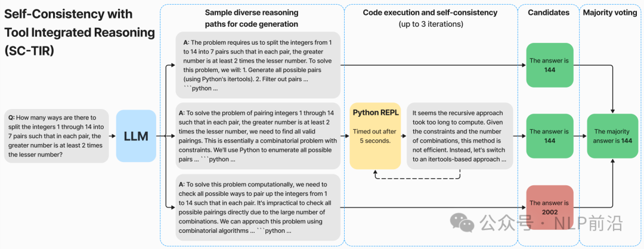Click the WeChat logo icon in watermark
The height and width of the screenshot is (249, 644).
click(463, 222)
